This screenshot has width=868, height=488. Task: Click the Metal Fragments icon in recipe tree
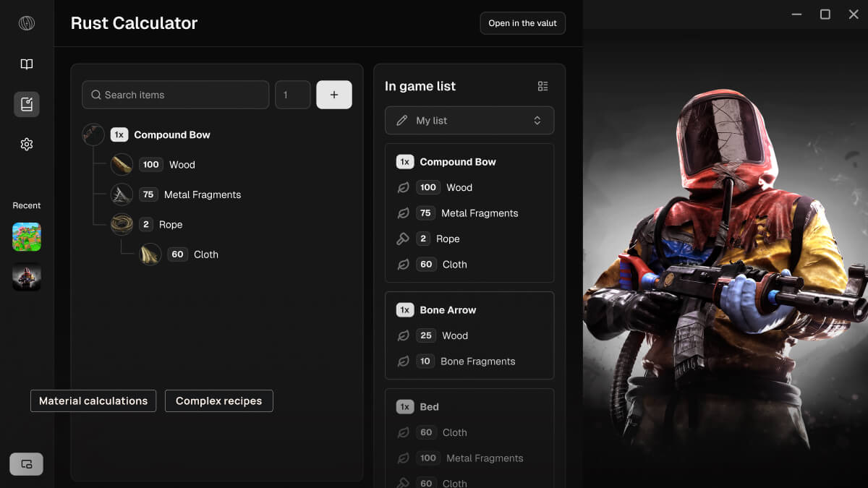122,194
